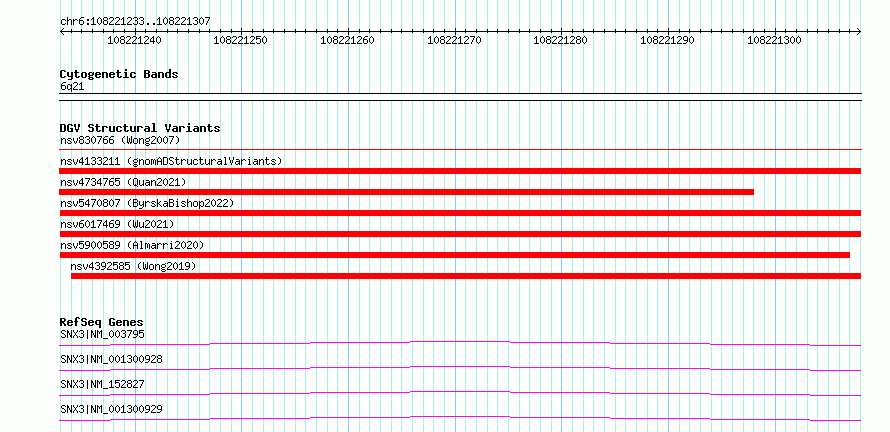890x432 pixels.
Task: Select the RefSeq Genes track title
Action: point(101,322)
